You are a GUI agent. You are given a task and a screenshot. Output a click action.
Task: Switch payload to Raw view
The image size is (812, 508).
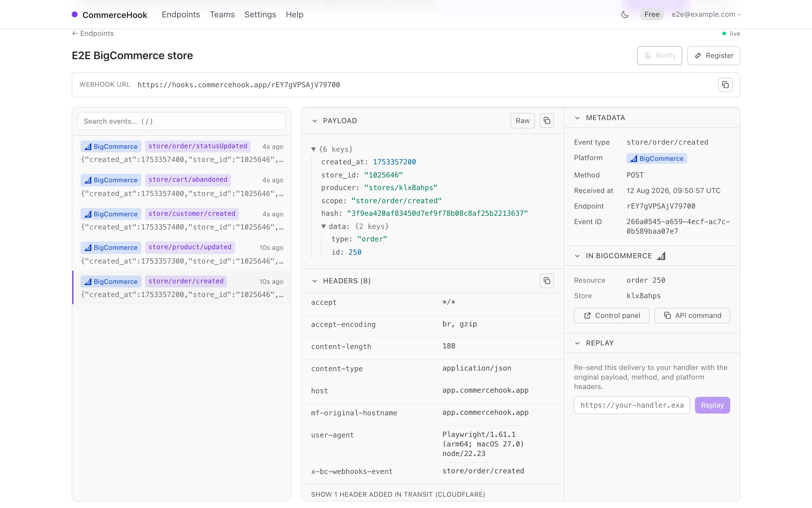(522, 121)
